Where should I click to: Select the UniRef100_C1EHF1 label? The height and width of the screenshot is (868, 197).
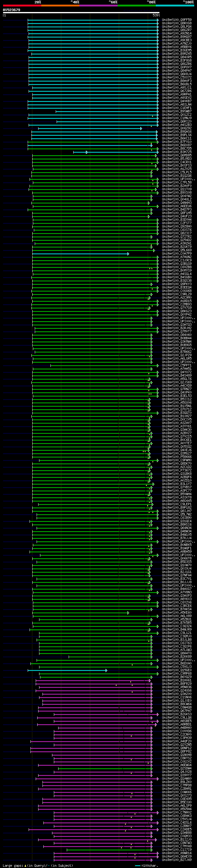[177, 108]
